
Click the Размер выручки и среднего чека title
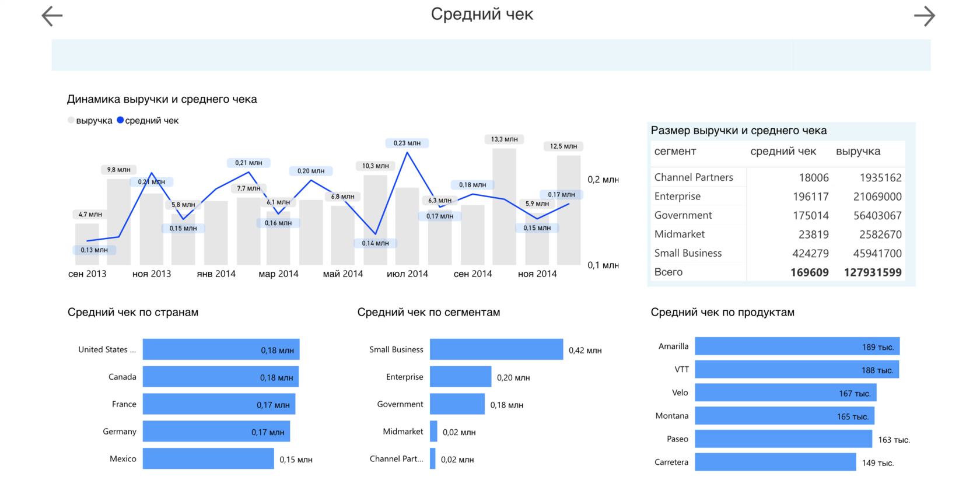click(739, 131)
